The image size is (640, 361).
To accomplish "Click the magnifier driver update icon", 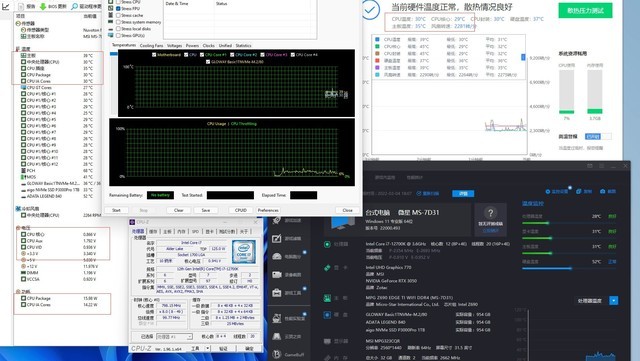I will 74,7.
